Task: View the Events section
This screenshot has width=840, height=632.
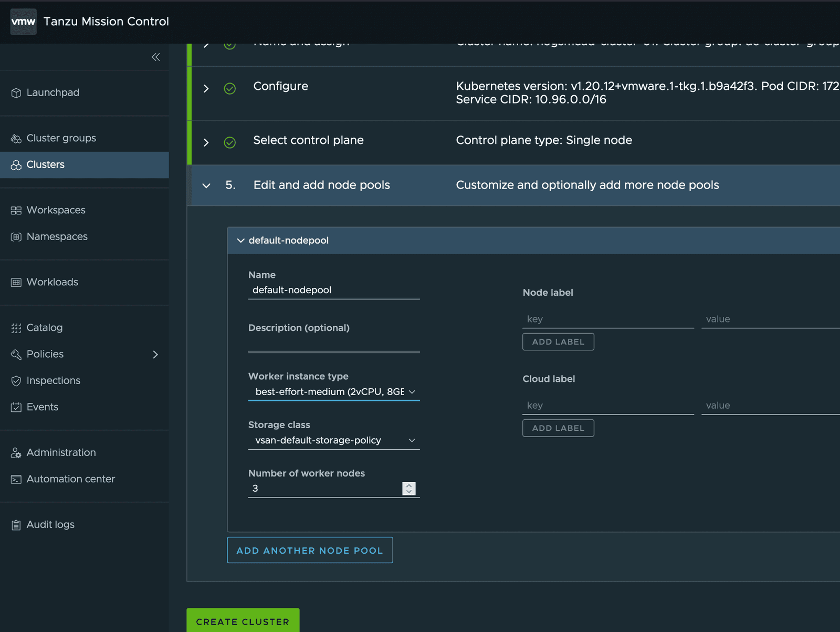Action: point(42,407)
